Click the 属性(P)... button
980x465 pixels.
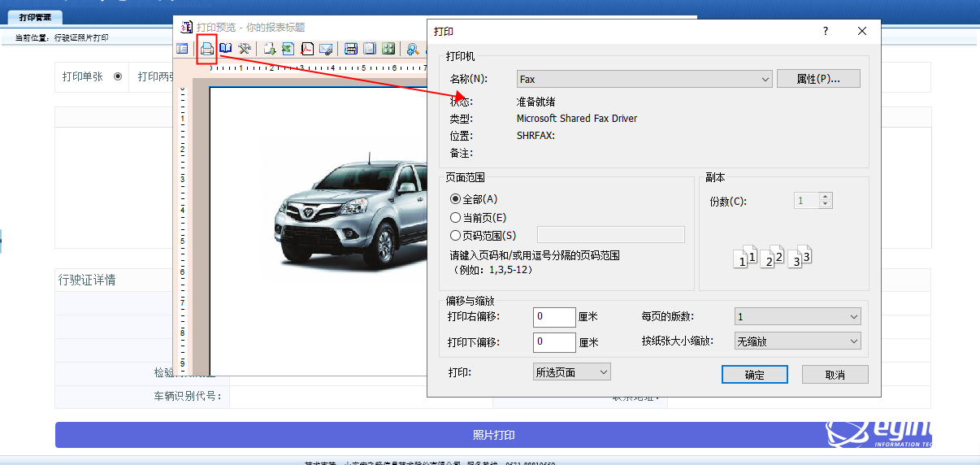click(x=818, y=79)
